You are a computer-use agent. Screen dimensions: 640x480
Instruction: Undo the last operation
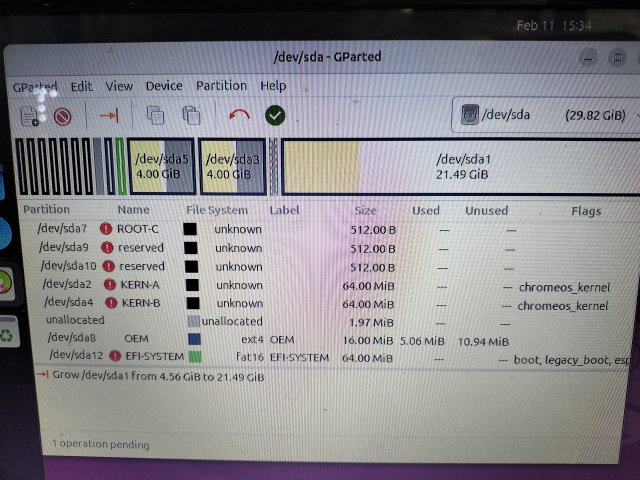[x=239, y=115]
